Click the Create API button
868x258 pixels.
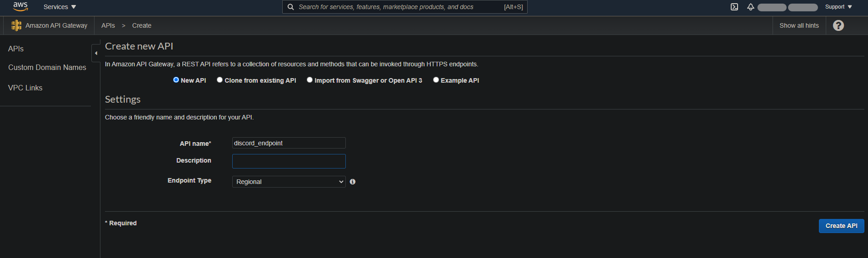coord(841,226)
